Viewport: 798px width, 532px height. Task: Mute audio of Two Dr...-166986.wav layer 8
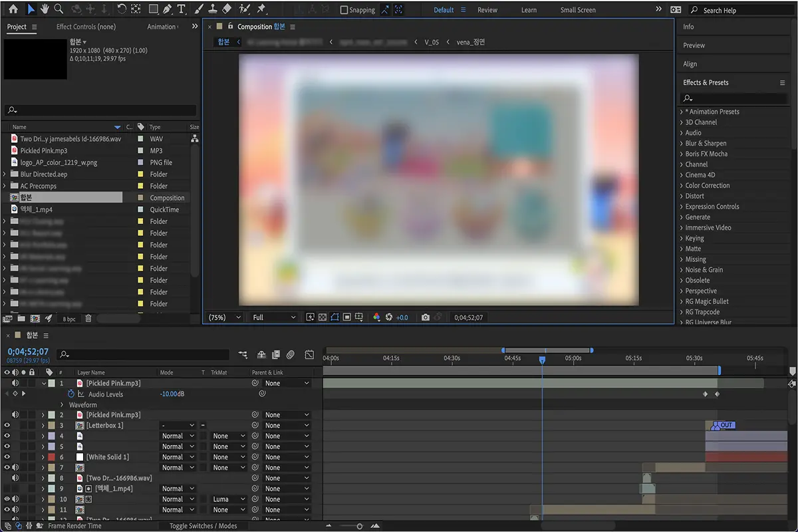pos(15,478)
